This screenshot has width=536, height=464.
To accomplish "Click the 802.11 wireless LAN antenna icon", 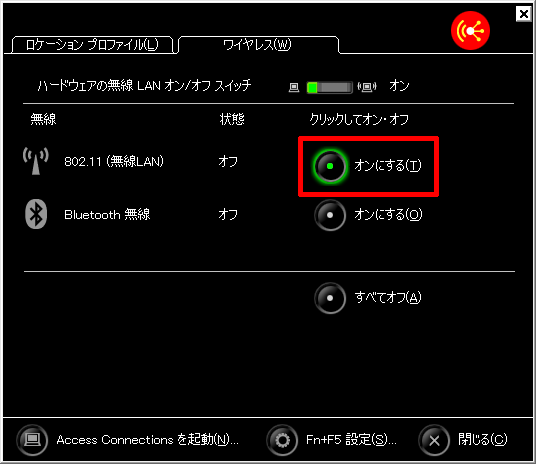I will click(x=36, y=161).
